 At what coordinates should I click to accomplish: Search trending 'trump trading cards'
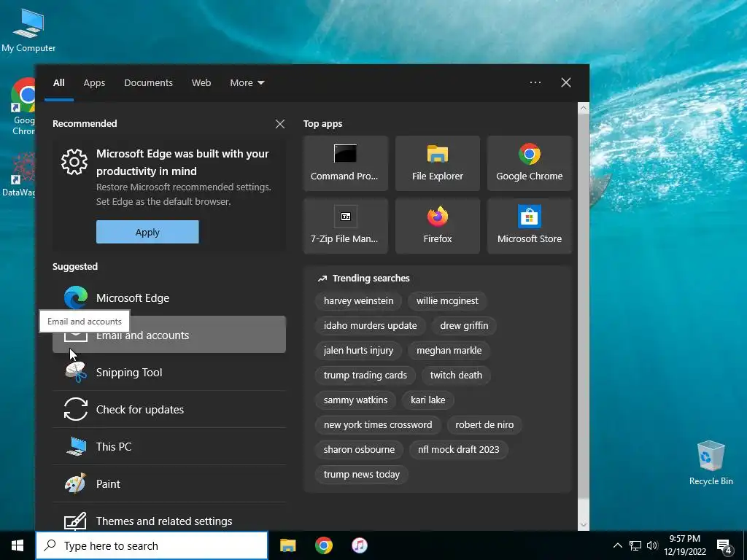[365, 375]
